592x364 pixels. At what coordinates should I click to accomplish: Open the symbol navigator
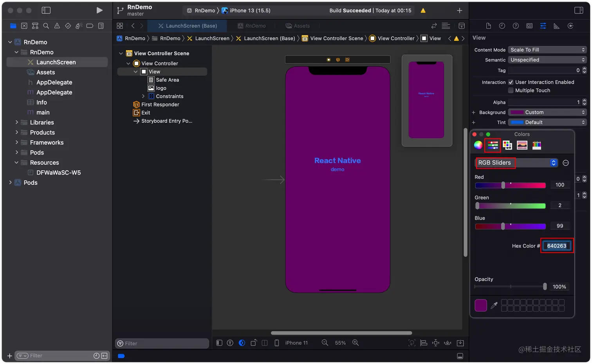[x=35, y=26]
